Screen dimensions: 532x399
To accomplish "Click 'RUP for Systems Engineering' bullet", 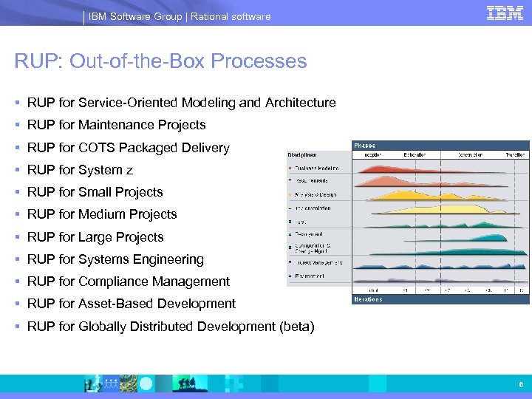I will tap(115, 259).
